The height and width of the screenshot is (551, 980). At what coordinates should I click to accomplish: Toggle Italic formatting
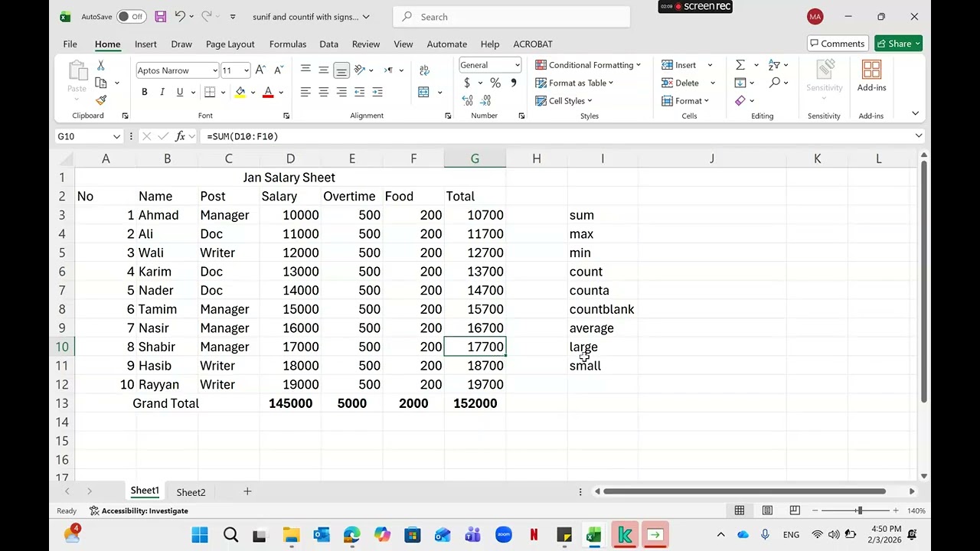162,92
